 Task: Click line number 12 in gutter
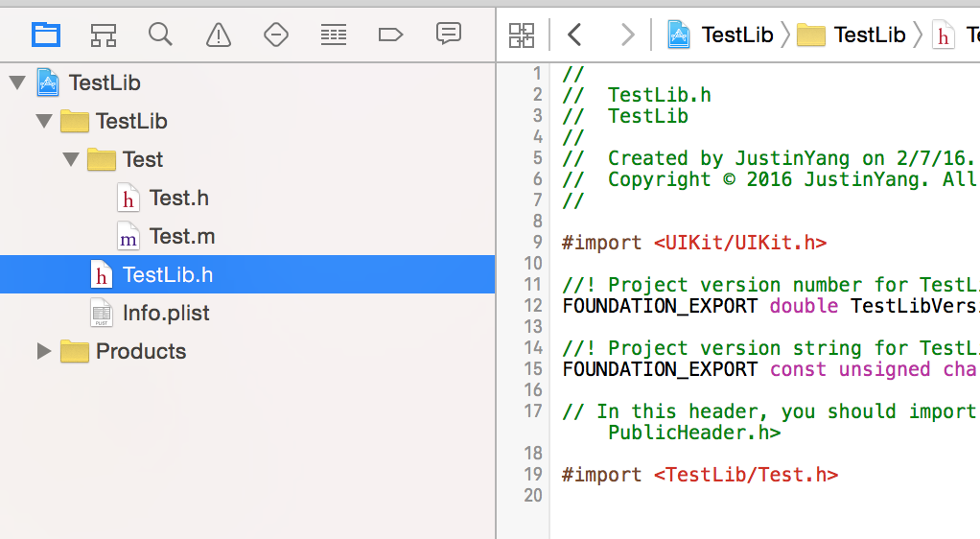533,306
